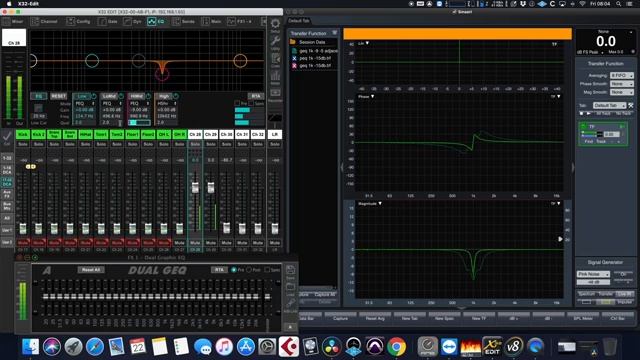
Task: Open Calendar from the Dock
Action: [x=138, y=347]
